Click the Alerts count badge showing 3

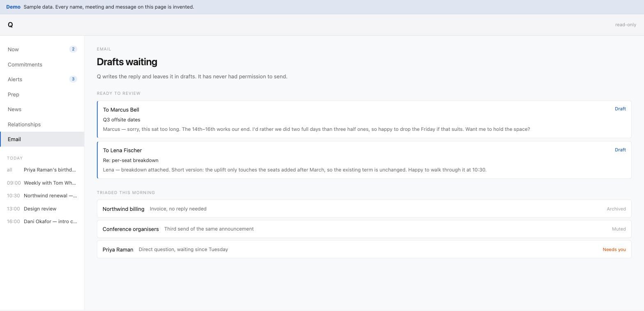point(73,79)
